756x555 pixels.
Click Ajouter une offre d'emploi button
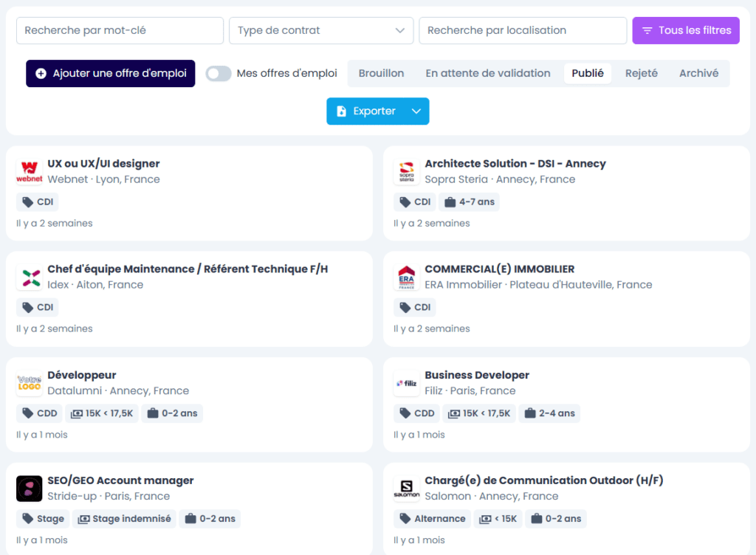coord(111,73)
